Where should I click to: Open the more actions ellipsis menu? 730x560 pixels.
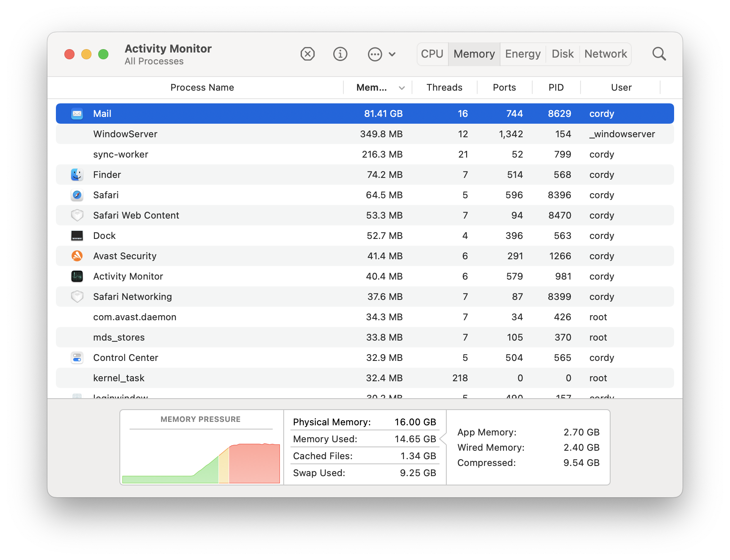coord(382,54)
